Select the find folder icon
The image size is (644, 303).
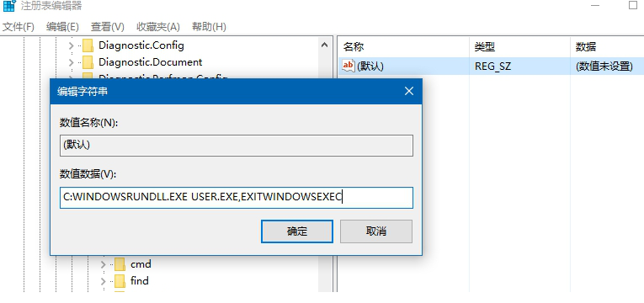point(120,281)
